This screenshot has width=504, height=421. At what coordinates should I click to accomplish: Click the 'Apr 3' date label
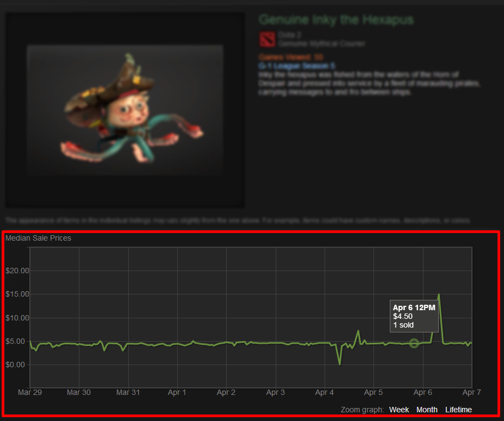pyautogui.click(x=276, y=392)
